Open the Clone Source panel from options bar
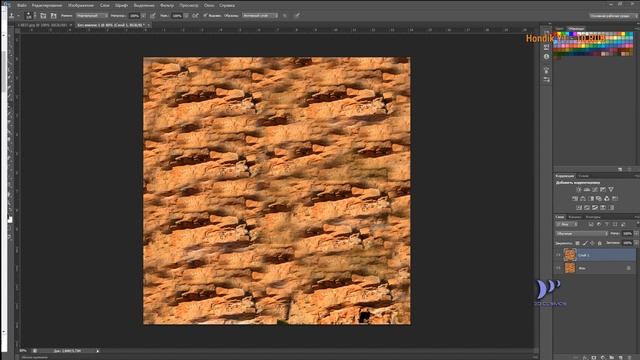This screenshot has height=360, width=640. click(x=53, y=16)
